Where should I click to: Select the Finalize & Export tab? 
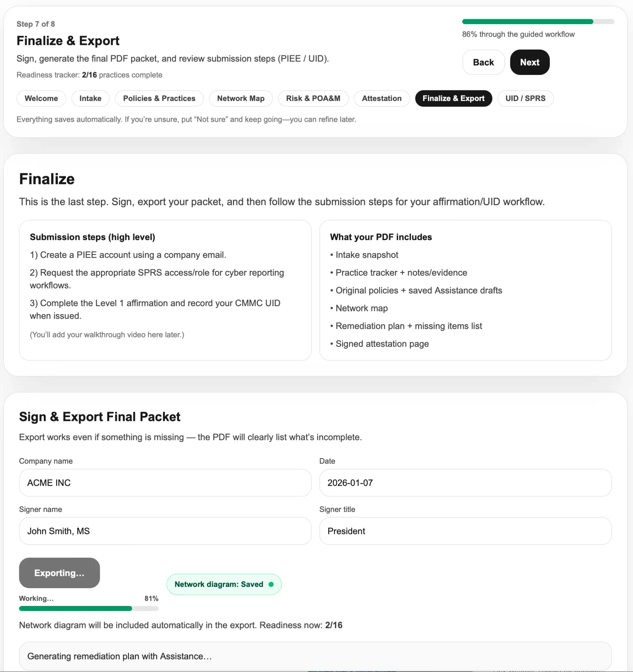pyautogui.click(x=453, y=98)
